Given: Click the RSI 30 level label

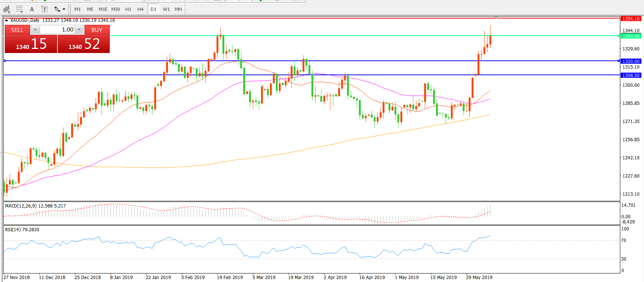Looking at the screenshot, I should (624, 259).
